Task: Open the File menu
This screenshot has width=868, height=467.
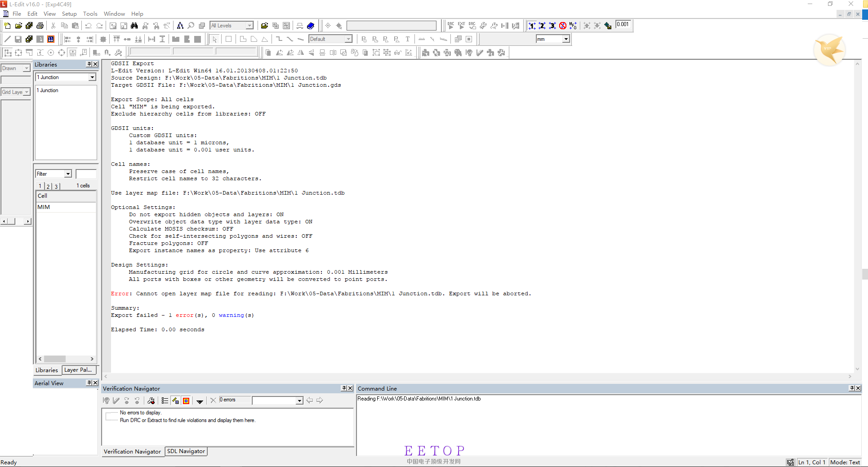Action: pyautogui.click(x=17, y=14)
